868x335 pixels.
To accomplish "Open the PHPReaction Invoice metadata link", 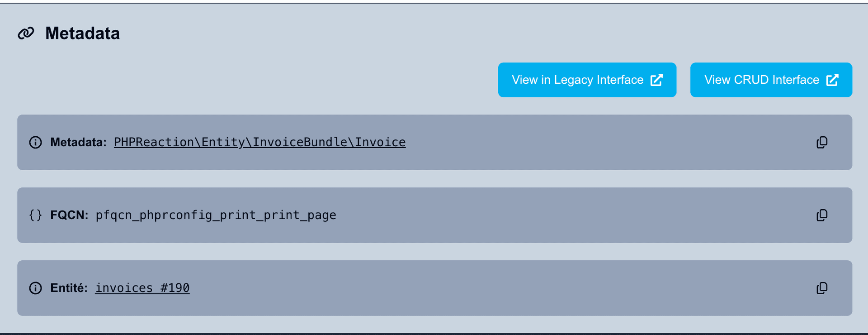I will [259, 142].
